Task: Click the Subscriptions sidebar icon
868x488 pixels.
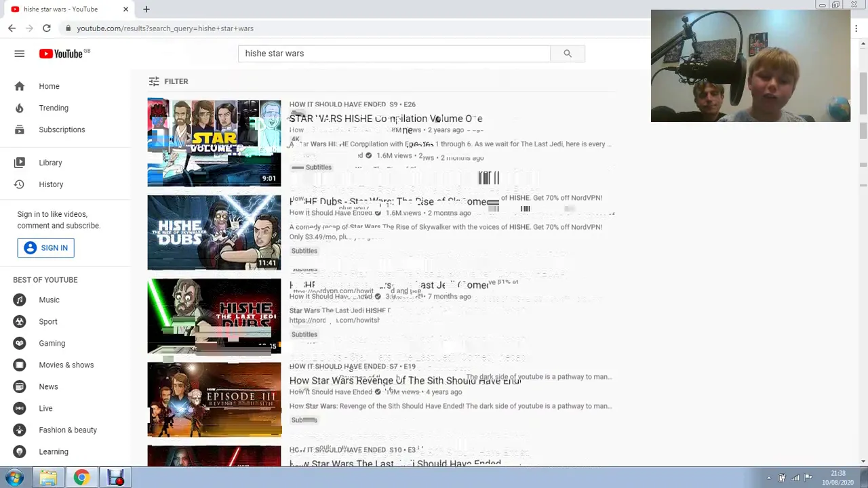Action: point(19,129)
